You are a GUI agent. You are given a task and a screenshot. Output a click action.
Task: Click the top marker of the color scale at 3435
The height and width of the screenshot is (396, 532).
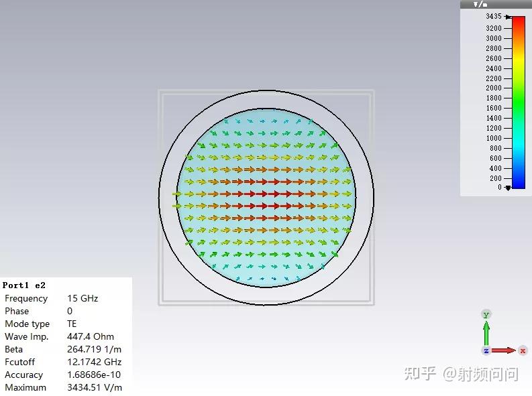click(508, 17)
